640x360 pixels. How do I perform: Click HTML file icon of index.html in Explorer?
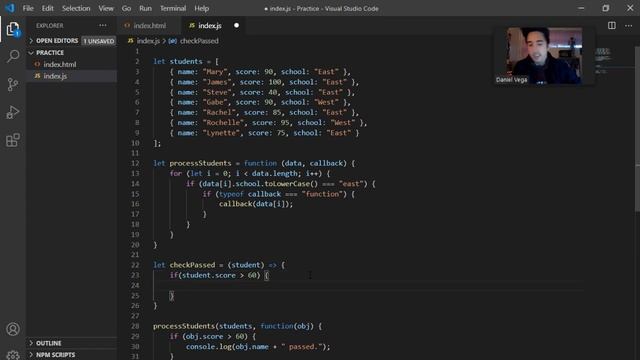click(37, 64)
